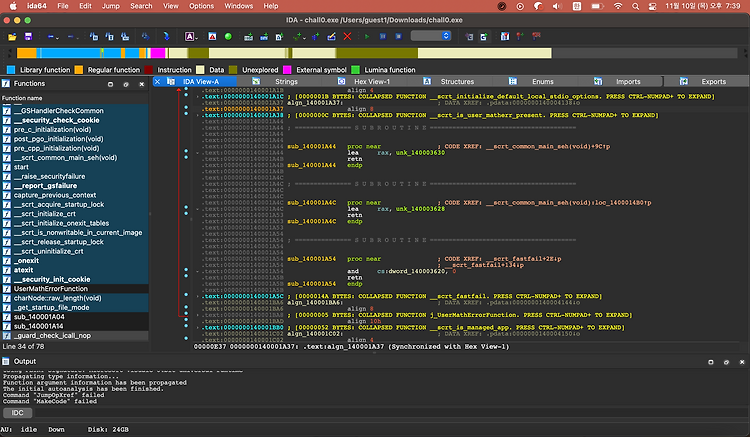Click the third copy-style toolbar icon
This screenshot has height=437, width=750.
125,36
